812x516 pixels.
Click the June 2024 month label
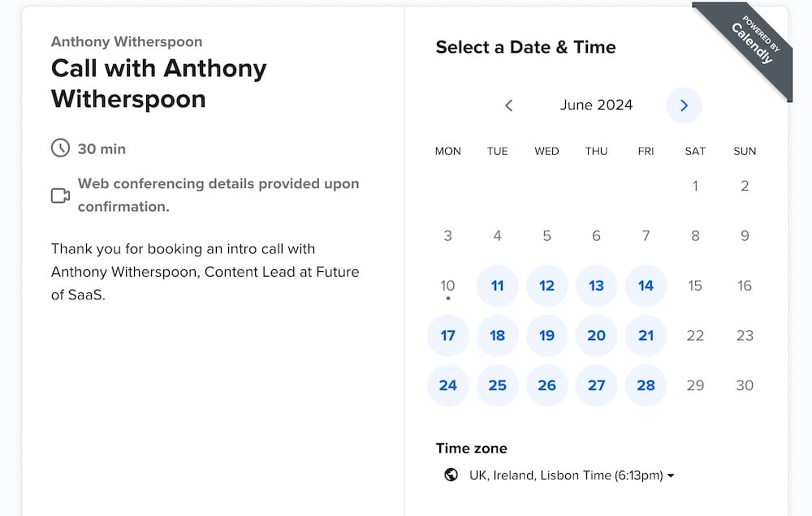[596, 105]
